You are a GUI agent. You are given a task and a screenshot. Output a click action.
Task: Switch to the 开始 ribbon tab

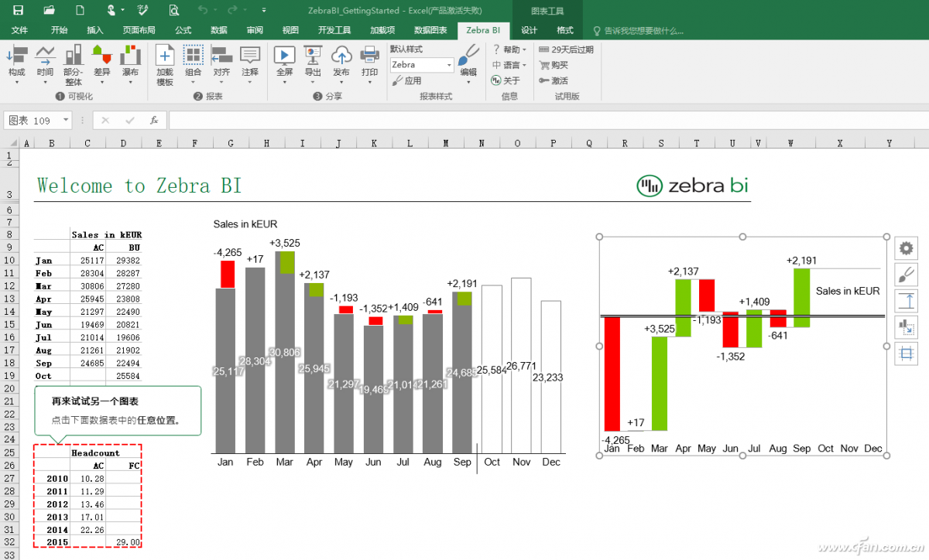coord(59,30)
